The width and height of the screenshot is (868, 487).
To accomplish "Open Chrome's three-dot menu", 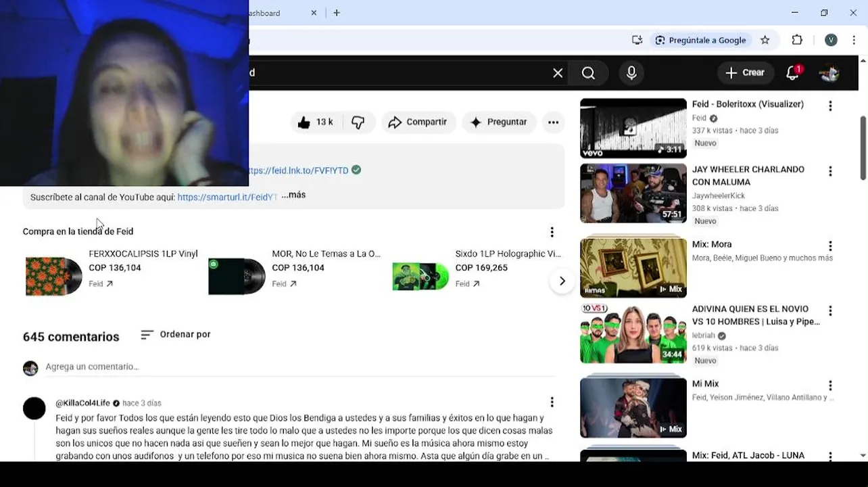I will point(854,40).
